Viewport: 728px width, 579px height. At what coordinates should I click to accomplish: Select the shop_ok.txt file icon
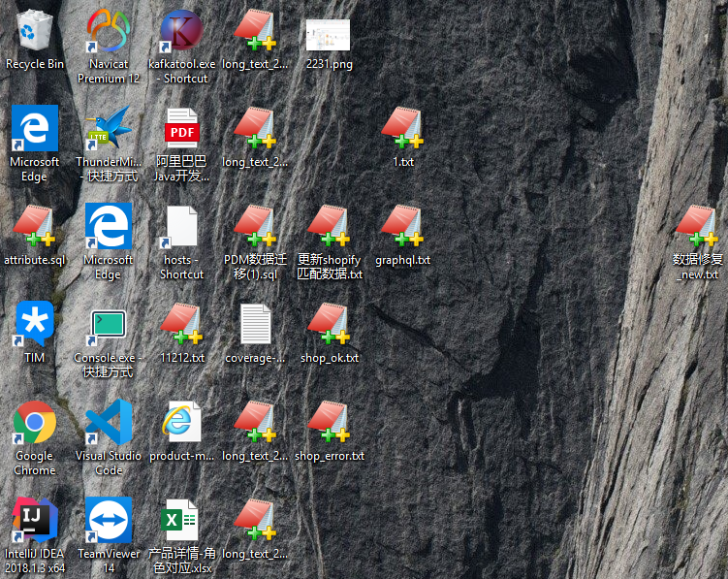pyautogui.click(x=329, y=324)
